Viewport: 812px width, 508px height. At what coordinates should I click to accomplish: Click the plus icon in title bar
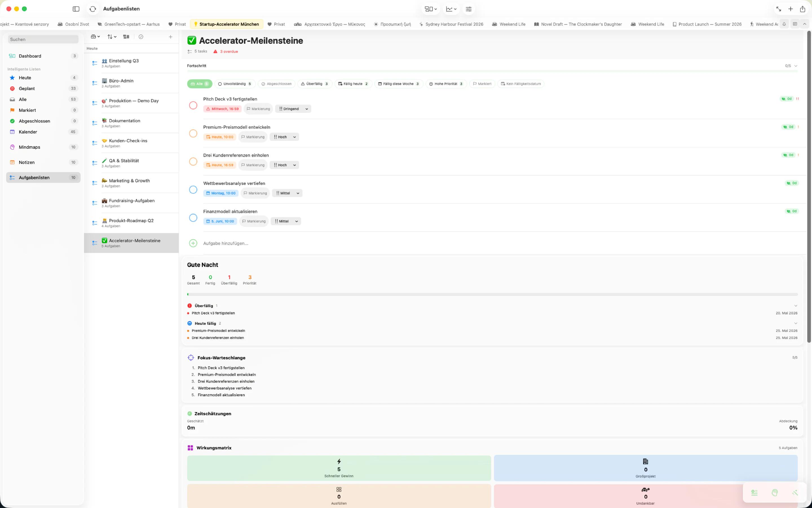(x=791, y=9)
